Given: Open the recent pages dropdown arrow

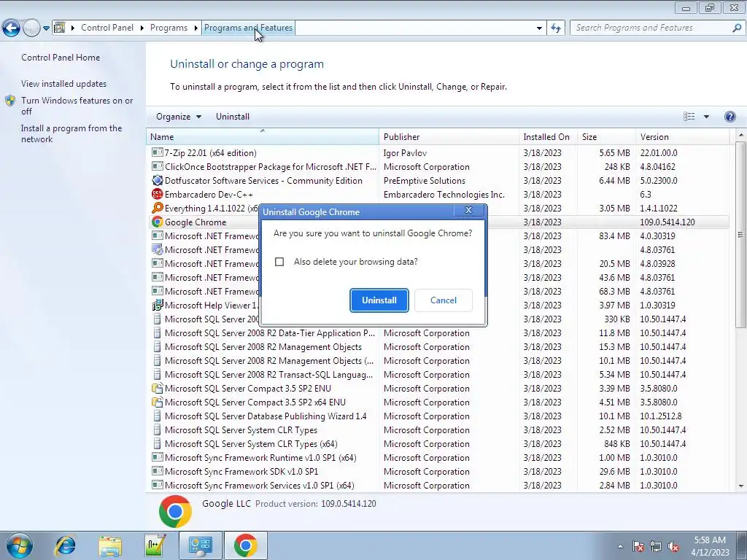Looking at the screenshot, I should point(46,28).
